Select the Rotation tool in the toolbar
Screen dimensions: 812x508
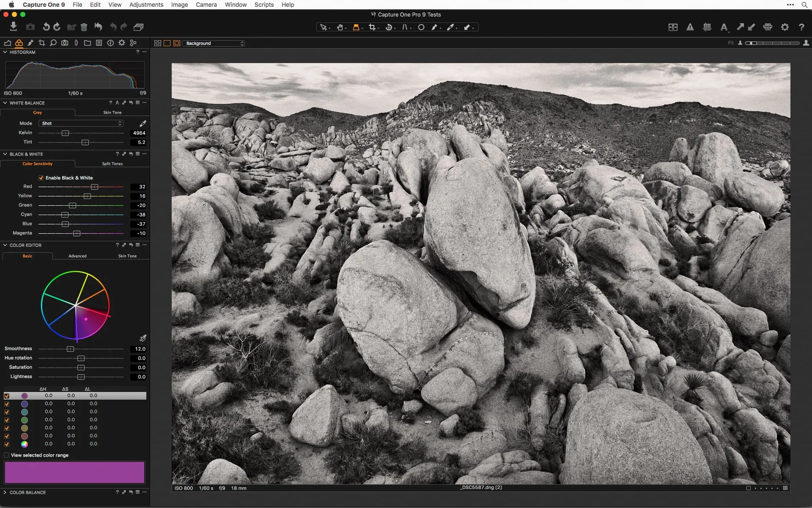(x=390, y=27)
